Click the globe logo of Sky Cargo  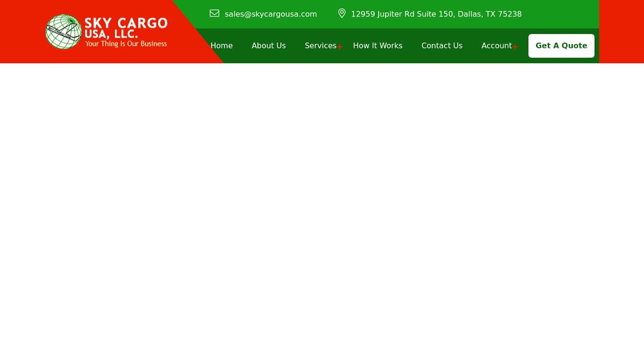[x=63, y=32]
